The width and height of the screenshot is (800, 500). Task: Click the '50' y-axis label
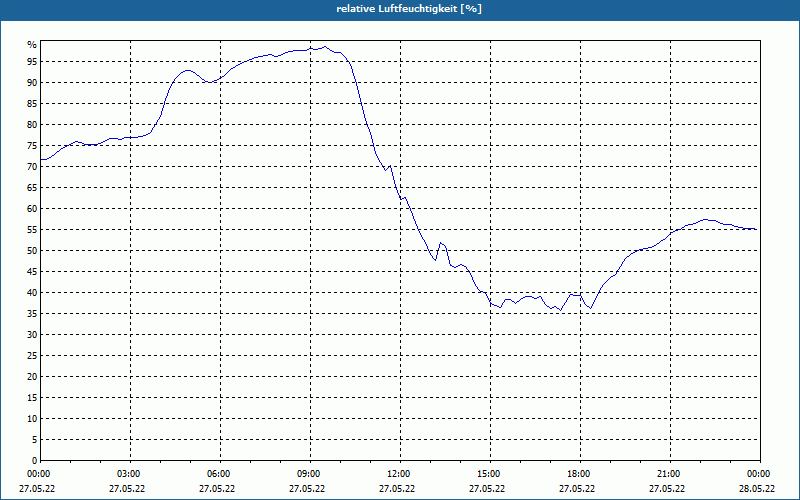[32, 251]
